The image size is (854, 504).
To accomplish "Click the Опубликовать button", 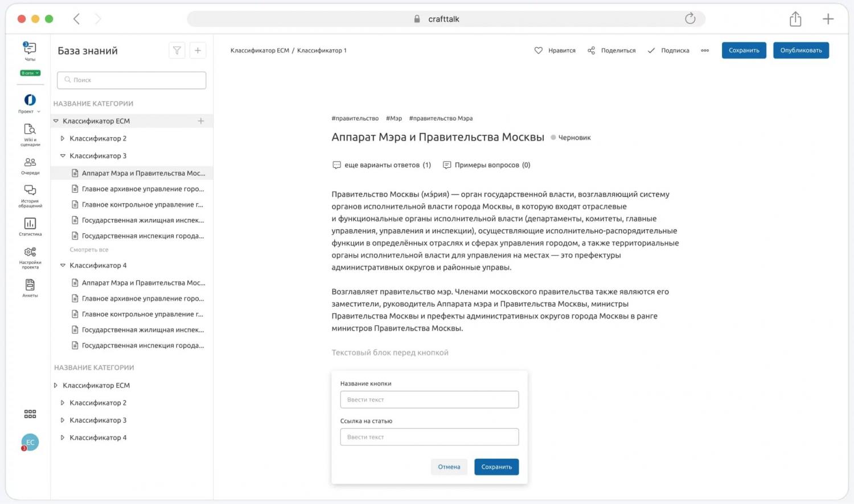I will click(x=800, y=51).
